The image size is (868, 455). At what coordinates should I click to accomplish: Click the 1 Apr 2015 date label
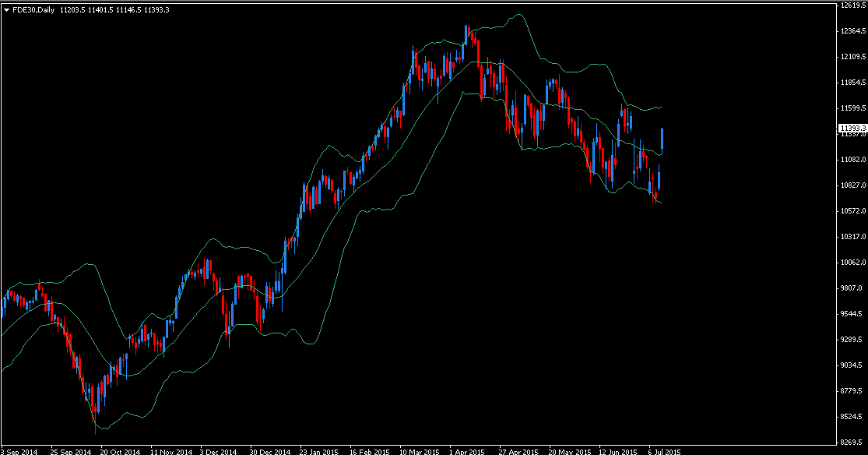[466, 452]
